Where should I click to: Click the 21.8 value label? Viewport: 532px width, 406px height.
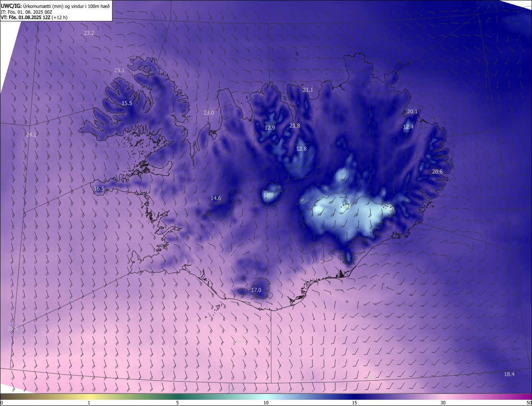point(295,126)
